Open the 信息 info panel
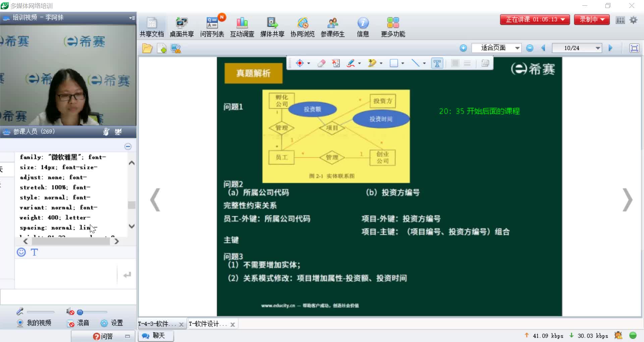Image resolution: width=644 pixels, height=342 pixels. 363,27
